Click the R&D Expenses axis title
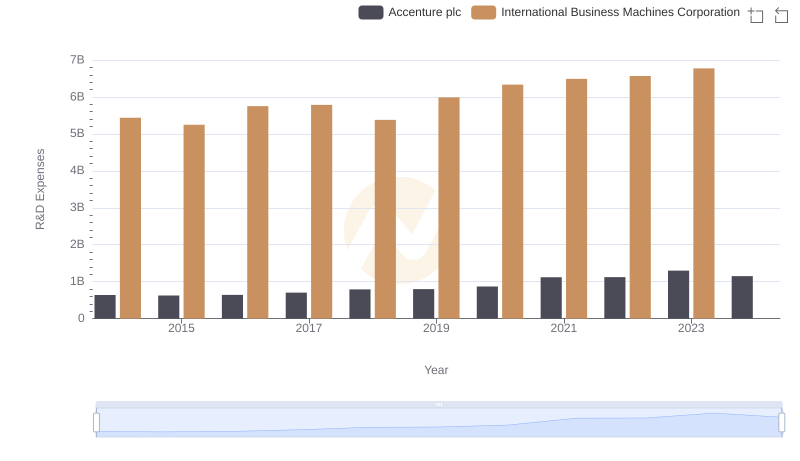 (40, 189)
